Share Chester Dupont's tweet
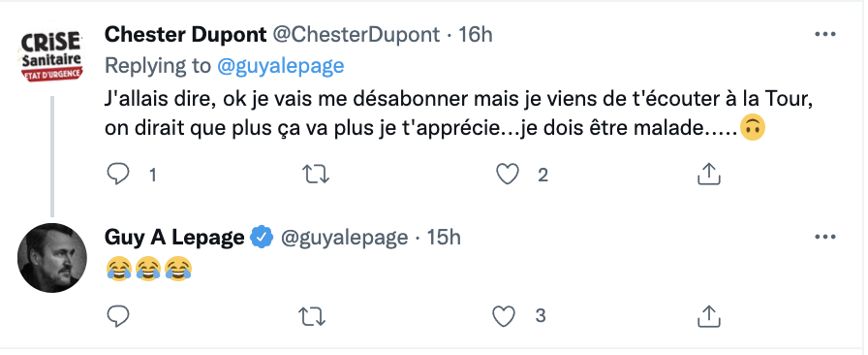 [x=708, y=176]
